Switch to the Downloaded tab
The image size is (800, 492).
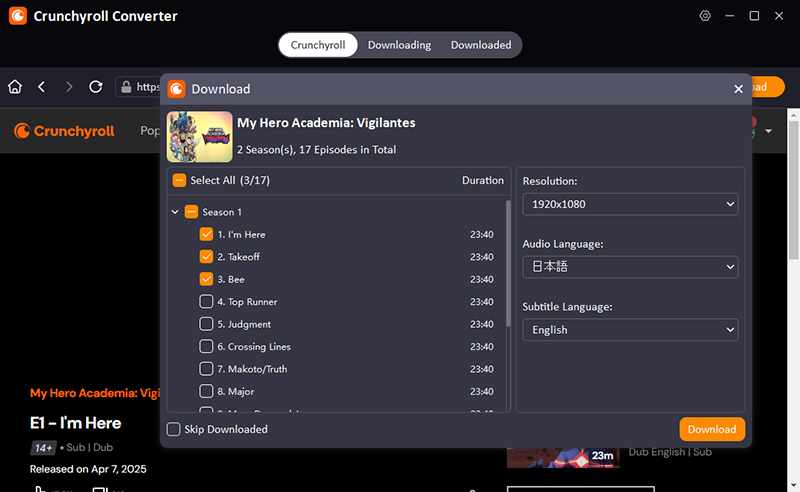481,45
